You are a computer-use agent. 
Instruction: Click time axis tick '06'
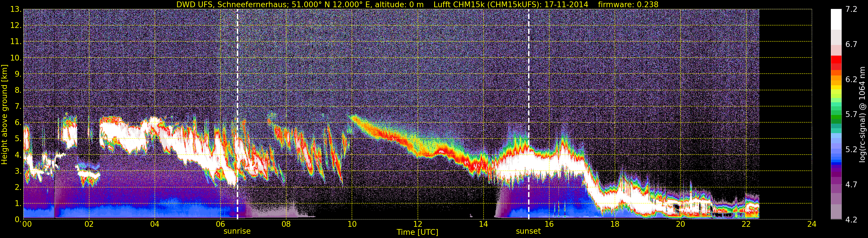pyautogui.click(x=220, y=224)
